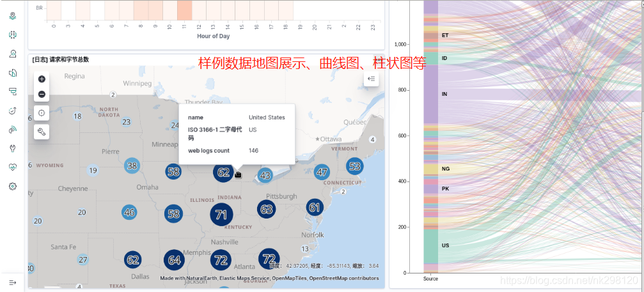Select the cluster labeled 19
Screen dimensions: 644x292
click(x=93, y=170)
